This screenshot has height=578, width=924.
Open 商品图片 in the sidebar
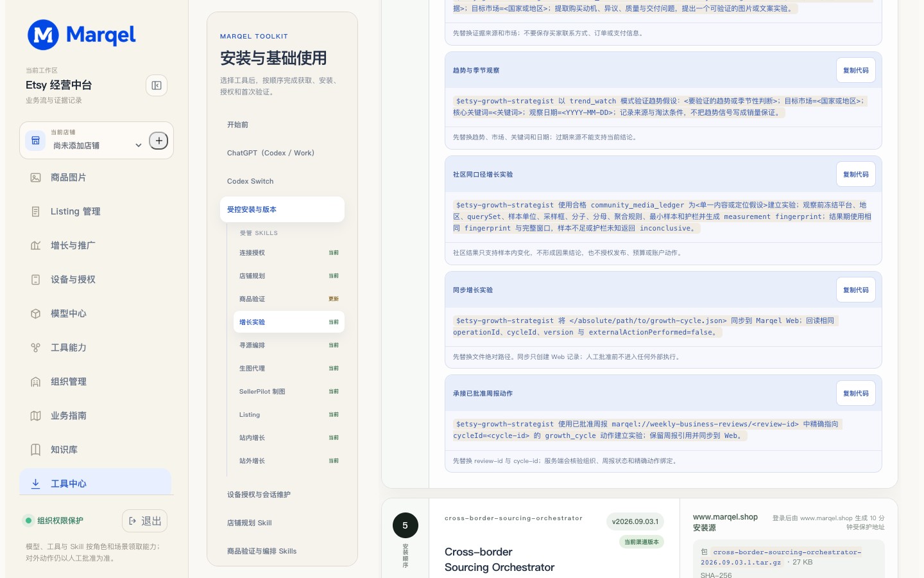tap(96, 177)
